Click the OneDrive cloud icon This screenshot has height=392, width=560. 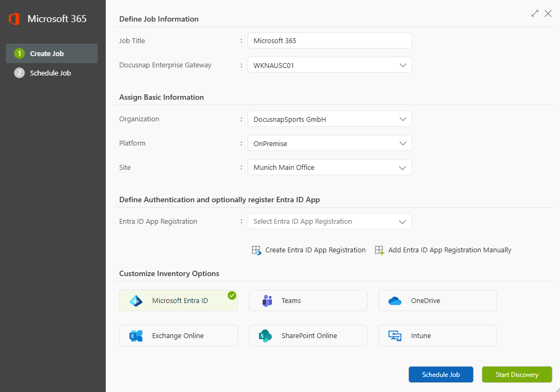(x=394, y=300)
